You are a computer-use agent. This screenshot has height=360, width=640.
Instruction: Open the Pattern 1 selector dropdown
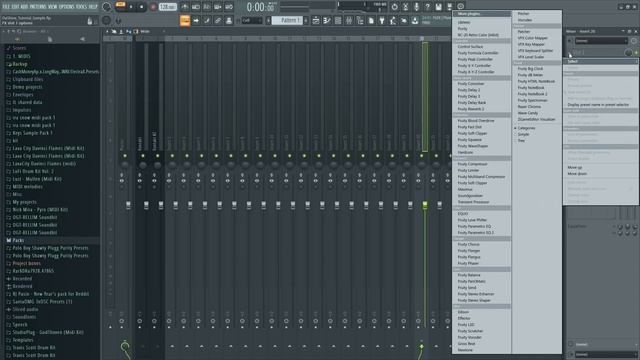pyautogui.click(x=288, y=20)
